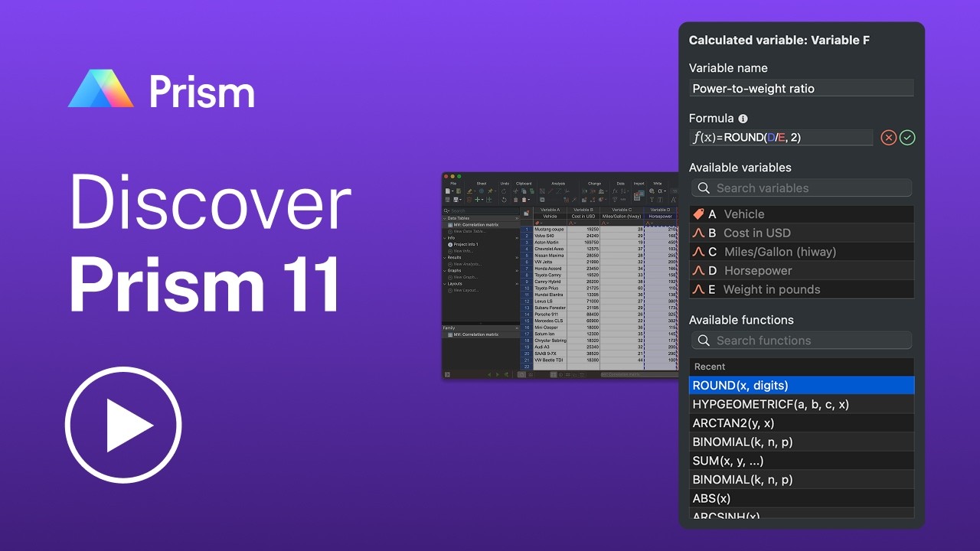Collapse the Results section
Viewport: 980px width, 551px height.
444,257
